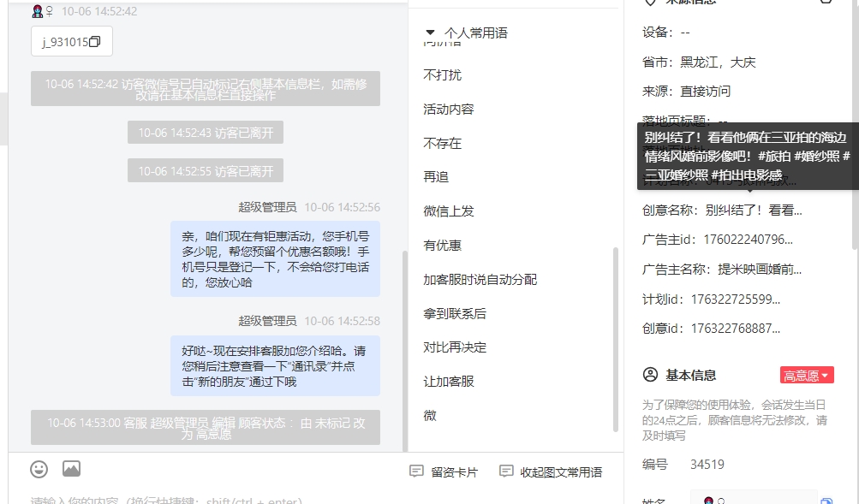Viewport: 859px width, 504px height.
Task: Select the 有优惠 quick phrase
Action: coord(443,246)
